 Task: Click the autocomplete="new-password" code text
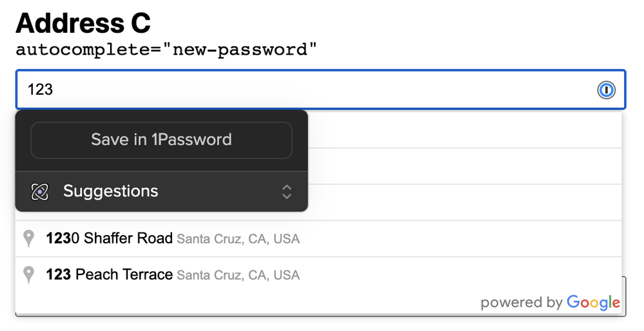click(x=166, y=50)
